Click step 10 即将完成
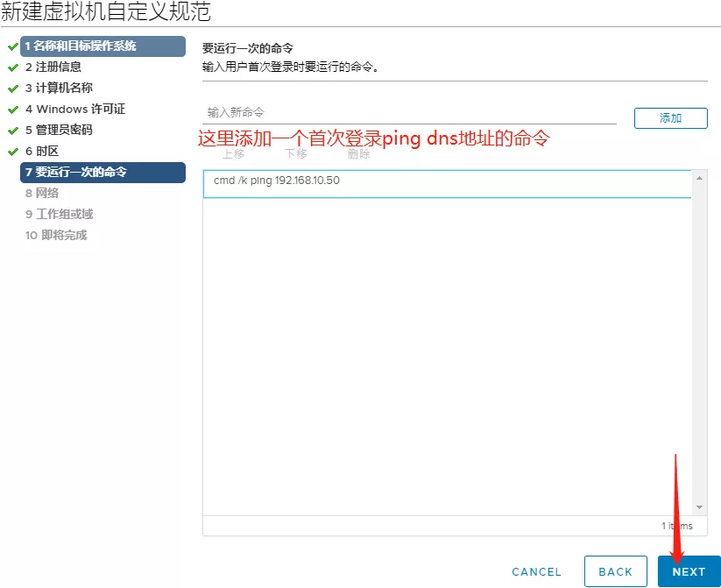Image resolution: width=721 pixels, height=588 pixels. [x=56, y=235]
